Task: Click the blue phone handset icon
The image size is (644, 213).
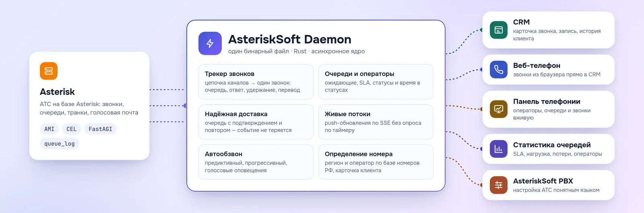Action: (x=499, y=70)
